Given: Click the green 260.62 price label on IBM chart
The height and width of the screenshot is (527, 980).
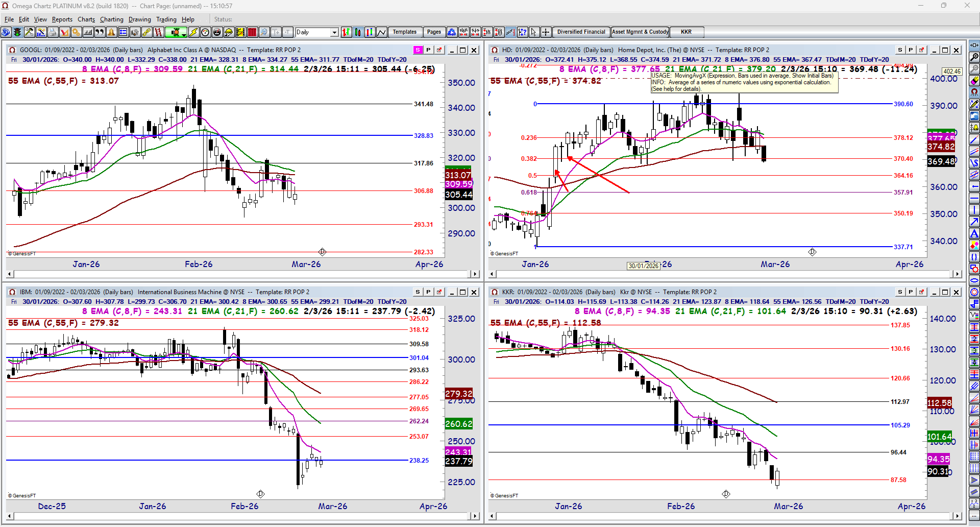Looking at the screenshot, I should pyautogui.click(x=459, y=424).
